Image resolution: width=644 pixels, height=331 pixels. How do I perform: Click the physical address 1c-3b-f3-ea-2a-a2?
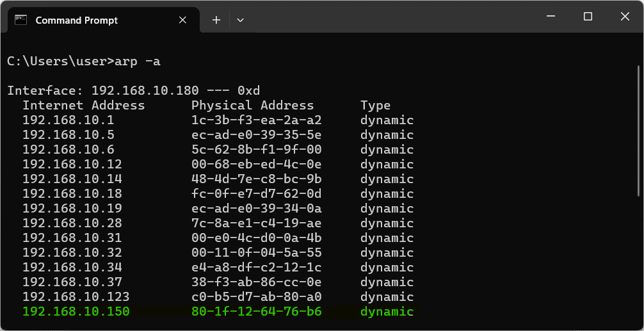point(256,120)
